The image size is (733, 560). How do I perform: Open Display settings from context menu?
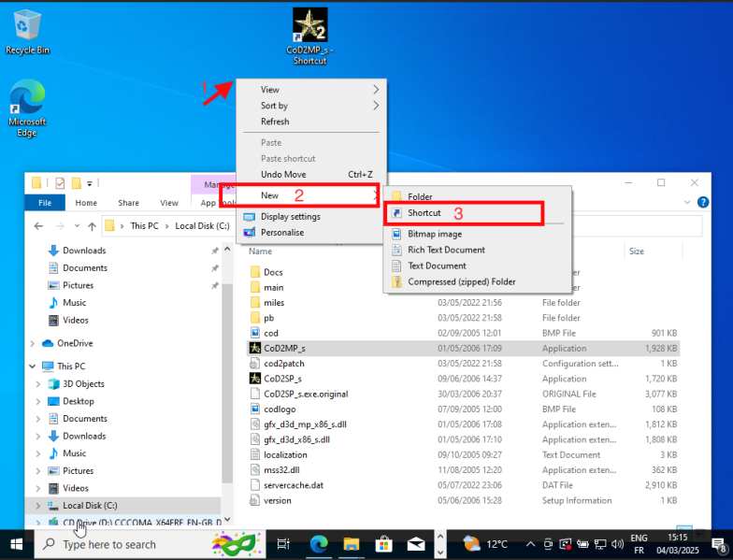290,217
